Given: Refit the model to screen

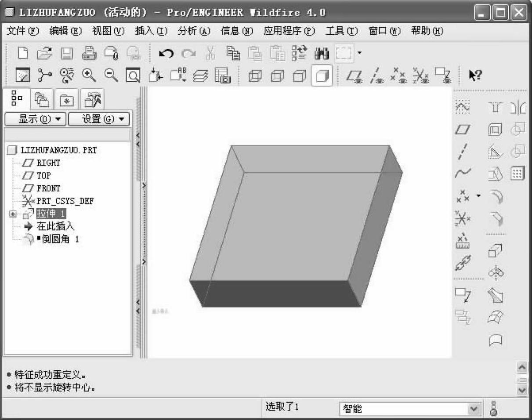Looking at the screenshot, I should point(133,76).
